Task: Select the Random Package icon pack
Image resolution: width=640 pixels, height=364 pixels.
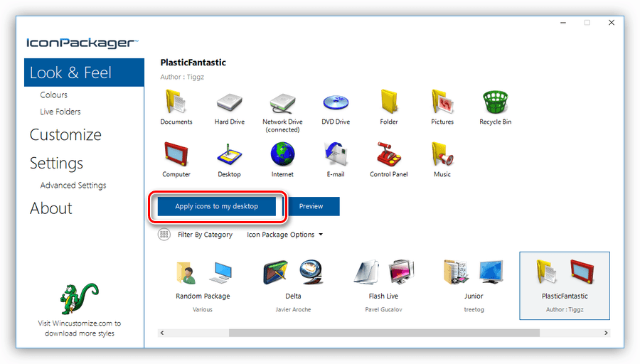Action: pyautogui.click(x=203, y=286)
